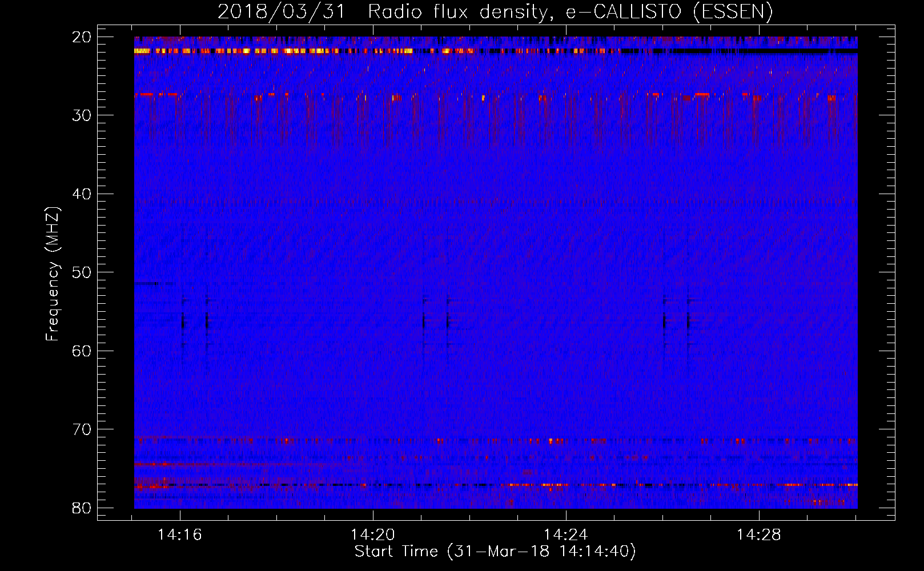Select the 30 MHz frequency tick label
924x571 pixels.
pos(82,115)
